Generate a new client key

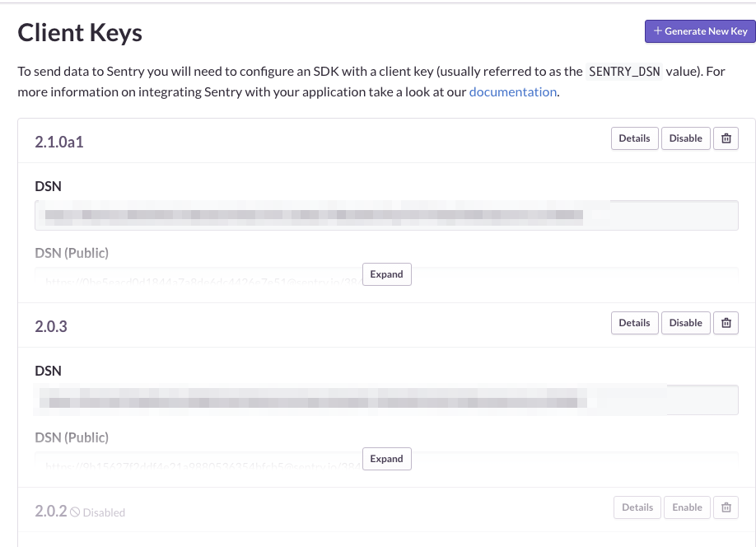(x=699, y=30)
